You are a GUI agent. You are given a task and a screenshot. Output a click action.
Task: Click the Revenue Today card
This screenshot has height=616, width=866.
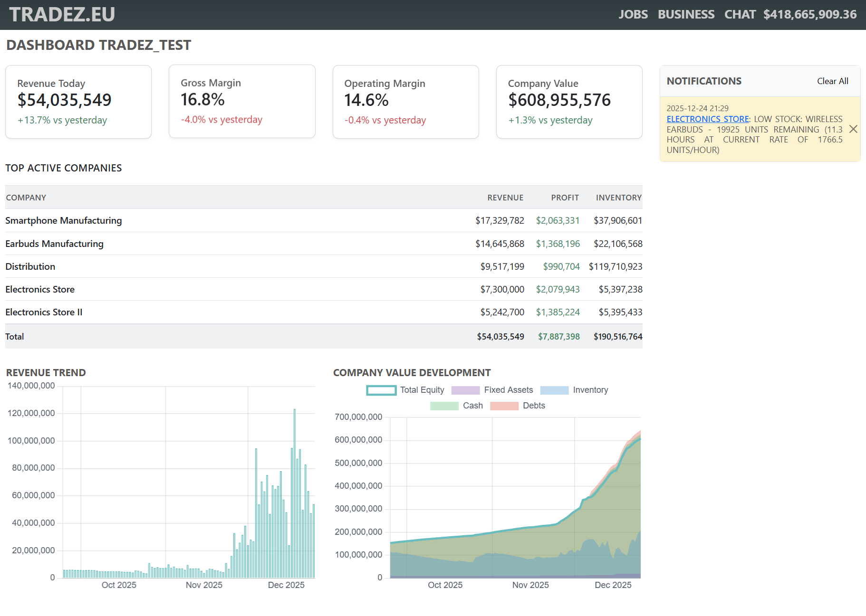click(78, 101)
